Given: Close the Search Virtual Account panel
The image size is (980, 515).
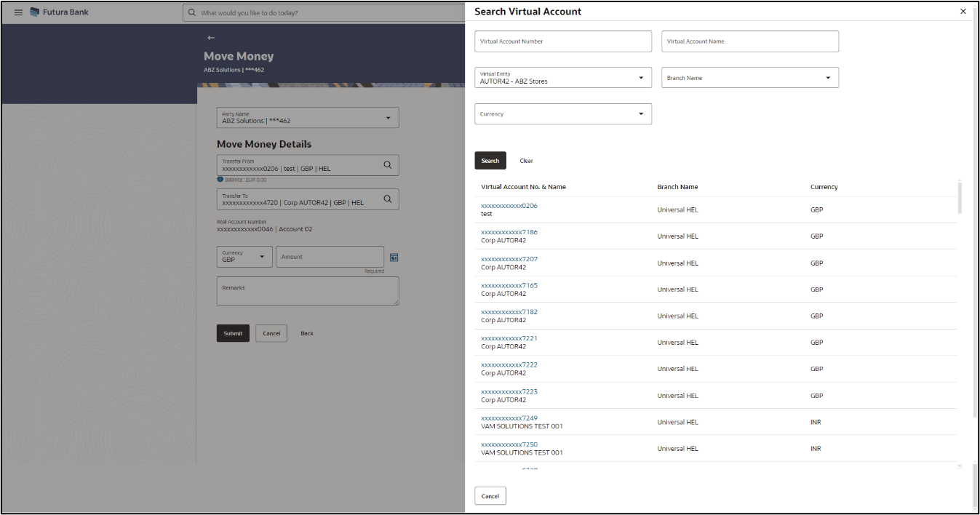Looking at the screenshot, I should (963, 12).
